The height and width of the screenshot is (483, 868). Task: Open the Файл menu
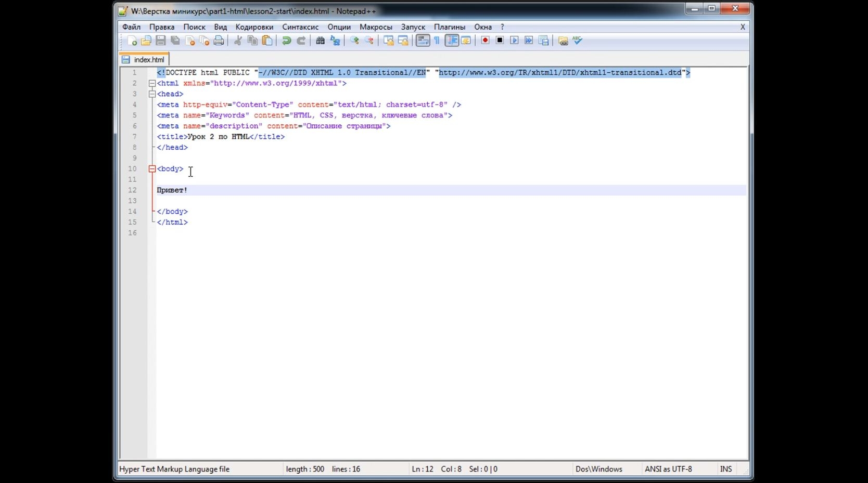click(132, 27)
